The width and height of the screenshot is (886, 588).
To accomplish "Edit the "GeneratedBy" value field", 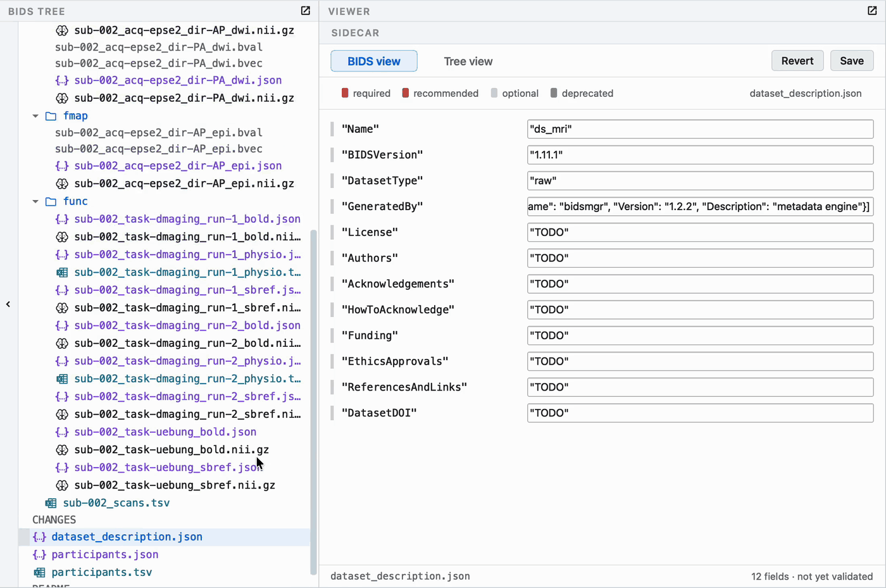I will (x=700, y=206).
